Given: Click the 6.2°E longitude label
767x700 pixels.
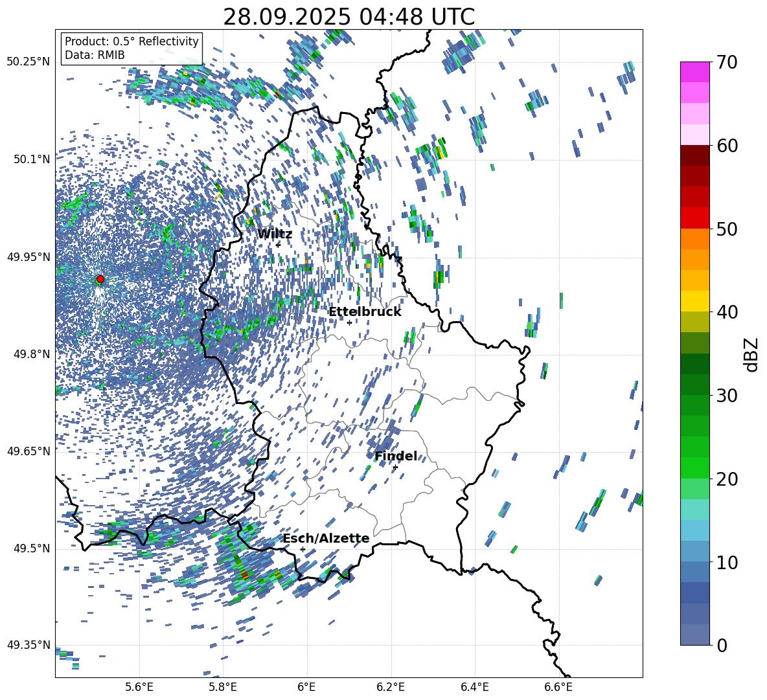Looking at the screenshot, I should click(x=391, y=687).
